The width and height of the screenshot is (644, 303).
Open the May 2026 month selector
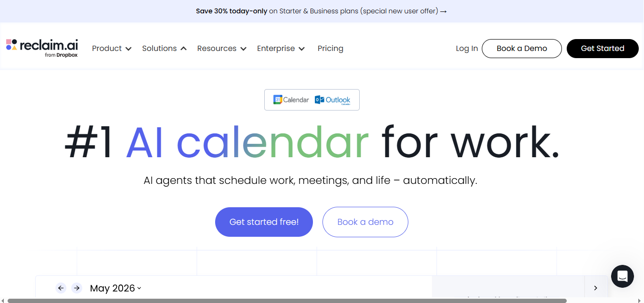click(x=116, y=288)
